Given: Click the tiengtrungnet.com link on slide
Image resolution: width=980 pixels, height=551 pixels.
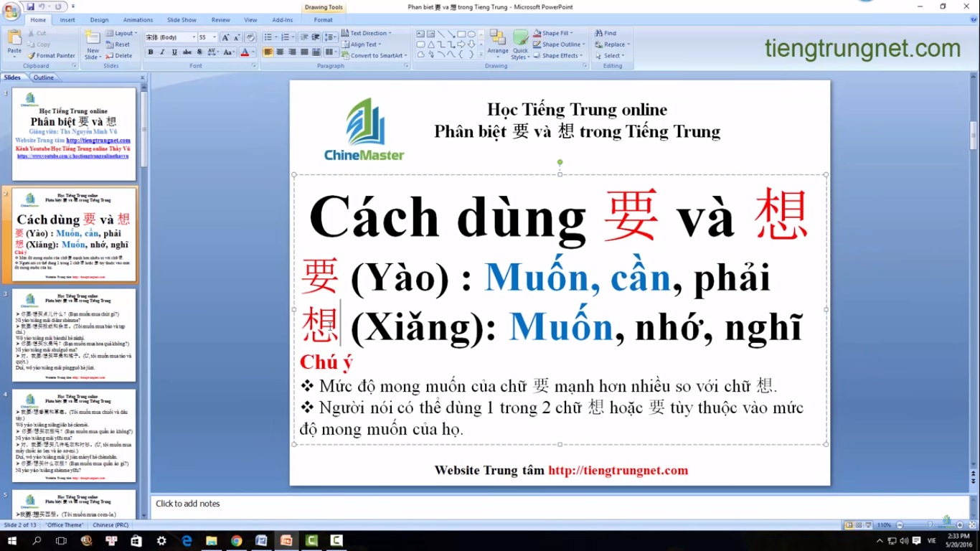Looking at the screenshot, I should click(618, 471).
